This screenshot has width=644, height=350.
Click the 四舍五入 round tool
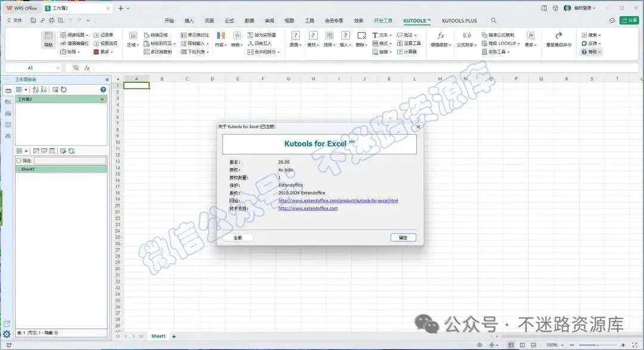pyautogui.click(x=259, y=44)
